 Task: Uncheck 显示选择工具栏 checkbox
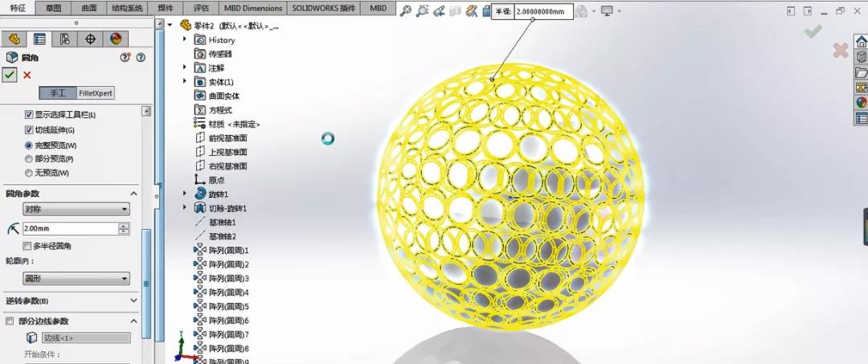coord(29,115)
